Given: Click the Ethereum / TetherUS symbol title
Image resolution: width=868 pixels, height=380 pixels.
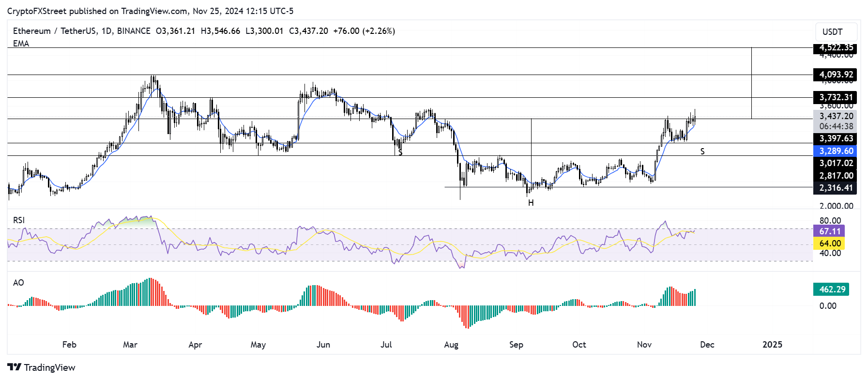Looking at the screenshot, I should point(55,31).
